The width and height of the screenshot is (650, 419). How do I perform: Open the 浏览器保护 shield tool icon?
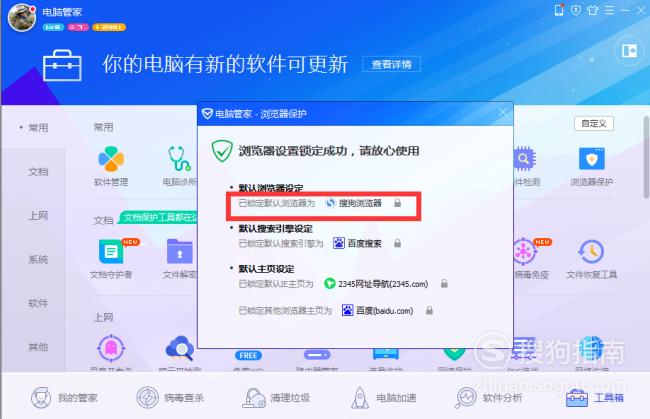pyautogui.click(x=592, y=159)
